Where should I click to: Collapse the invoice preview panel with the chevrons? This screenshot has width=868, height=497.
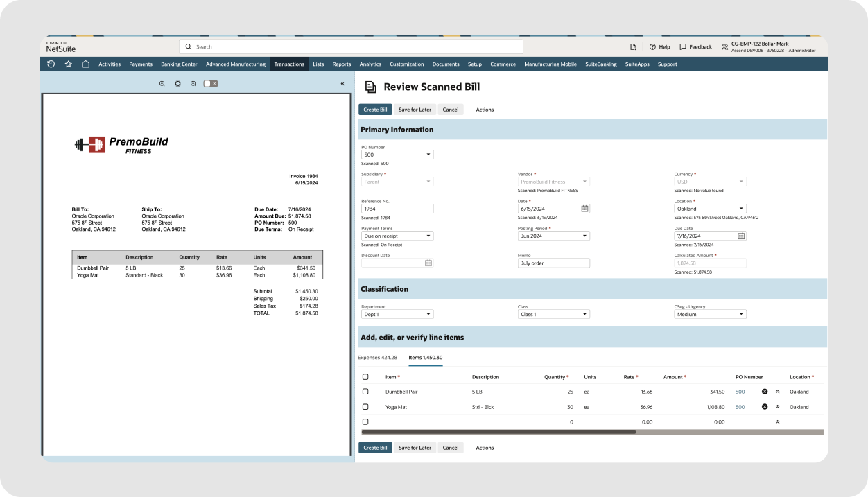pos(342,83)
